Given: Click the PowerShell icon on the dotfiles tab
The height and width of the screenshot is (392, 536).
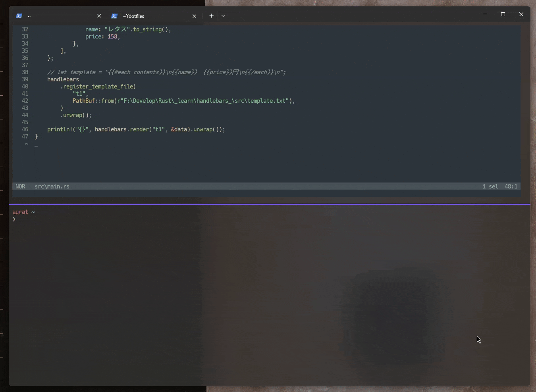Looking at the screenshot, I should [114, 16].
